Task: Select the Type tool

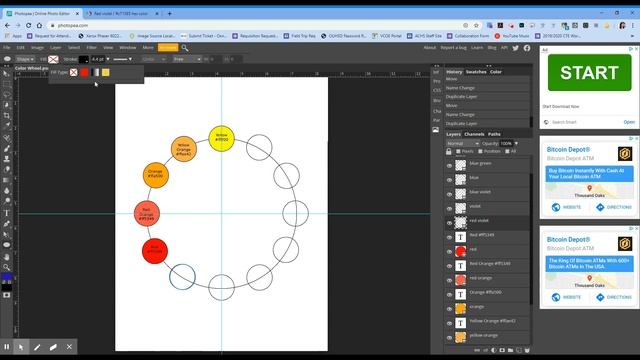Action: [6, 213]
